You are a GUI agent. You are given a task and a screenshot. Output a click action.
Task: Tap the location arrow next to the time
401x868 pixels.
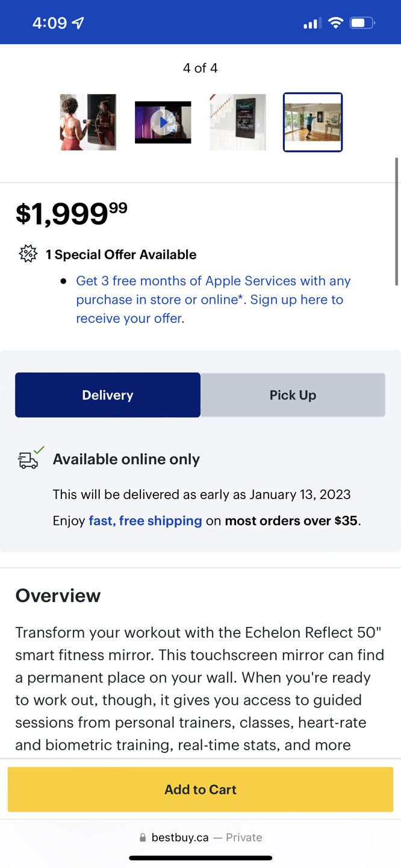[x=78, y=24]
